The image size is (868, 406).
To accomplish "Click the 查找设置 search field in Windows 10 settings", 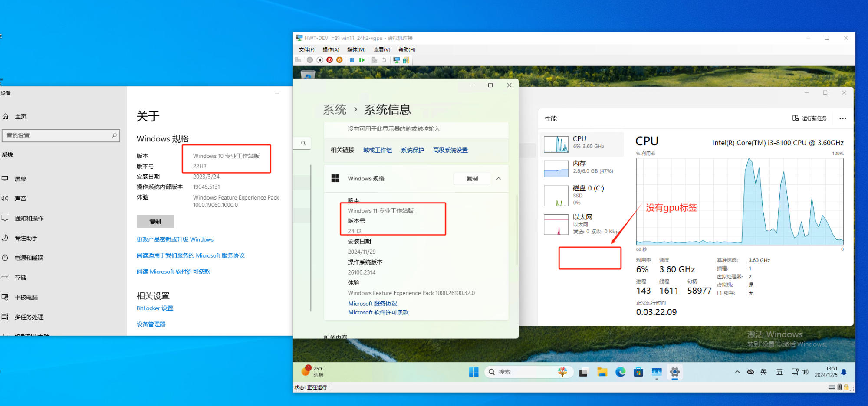I will (x=61, y=135).
